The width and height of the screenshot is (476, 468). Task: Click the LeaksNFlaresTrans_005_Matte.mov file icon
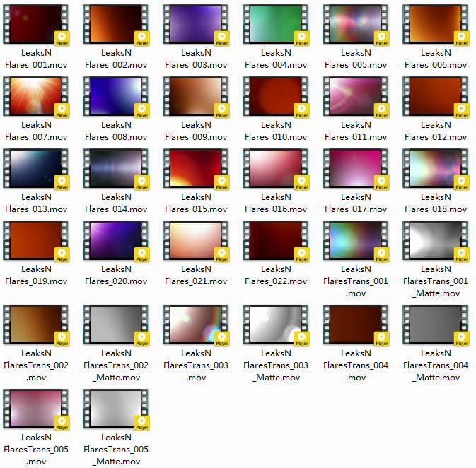pos(115,409)
